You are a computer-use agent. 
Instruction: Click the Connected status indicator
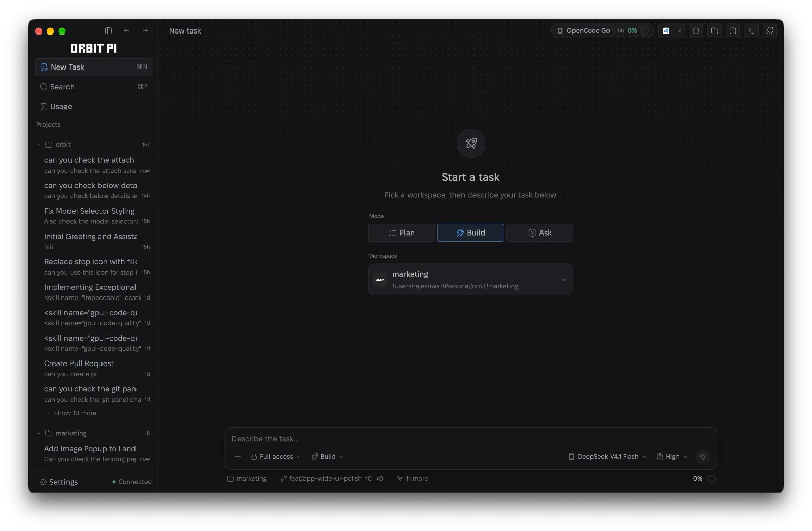point(131,482)
